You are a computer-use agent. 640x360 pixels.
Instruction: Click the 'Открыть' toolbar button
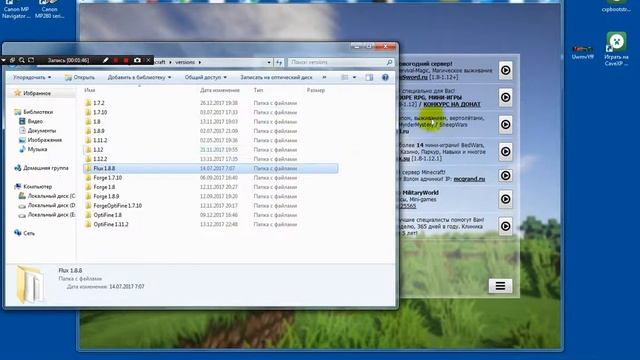[80, 77]
